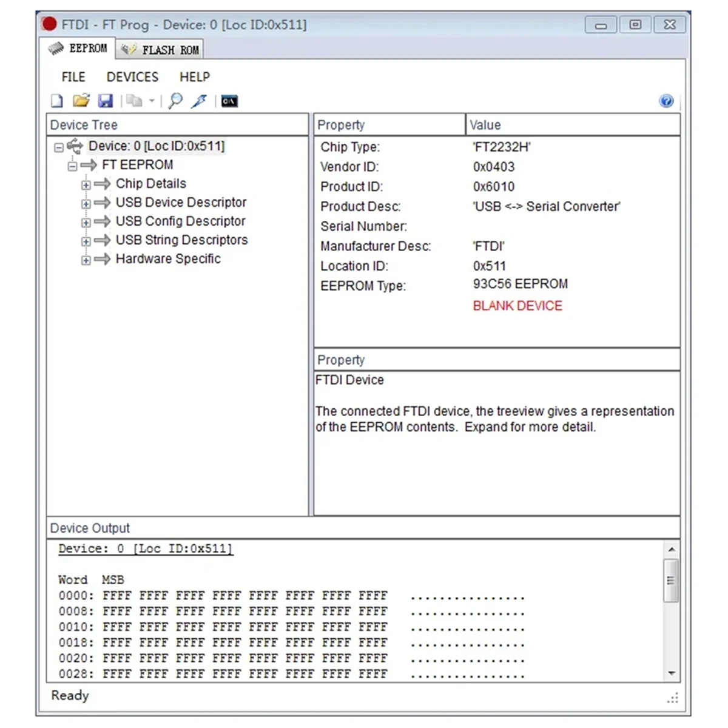Select Device: 0 [Loc ID:0x511] in tree
The height and width of the screenshot is (728, 728).
coord(157,146)
